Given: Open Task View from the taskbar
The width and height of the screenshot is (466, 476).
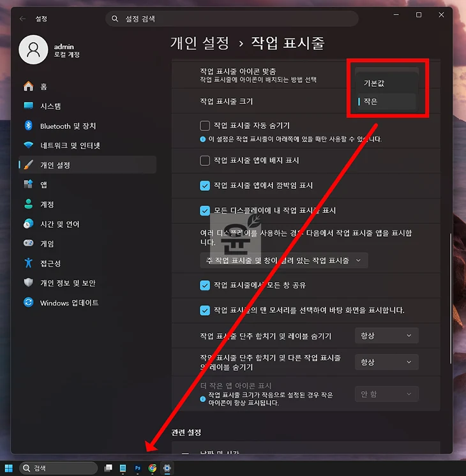Looking at the screenshot, I should coord(108,468).
